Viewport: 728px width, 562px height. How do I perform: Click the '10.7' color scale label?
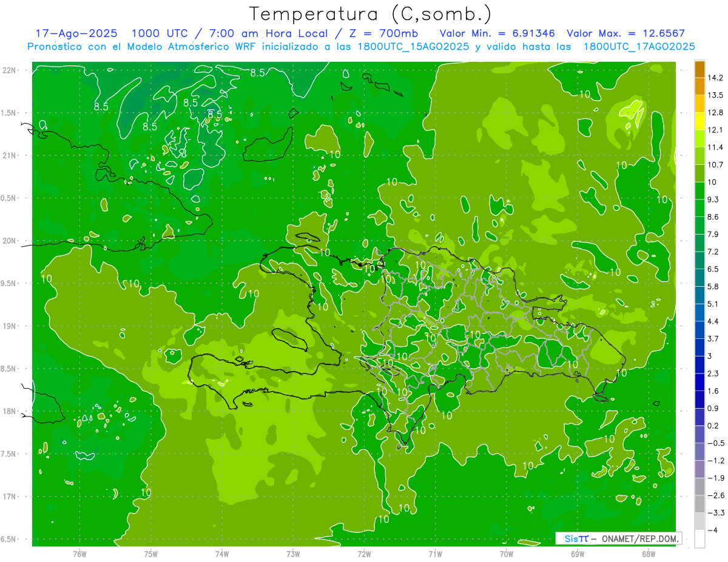tap(715, 165)
